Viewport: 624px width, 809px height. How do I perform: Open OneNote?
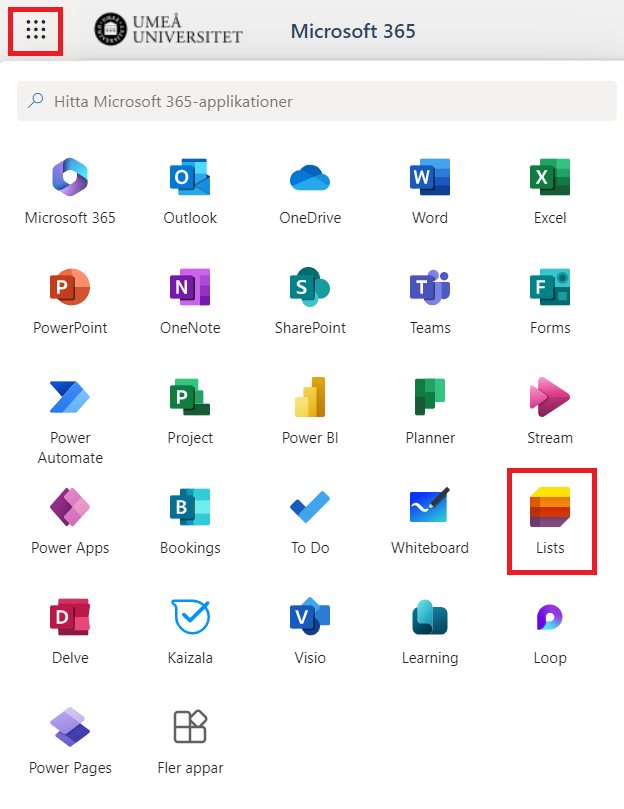click(190, 287)
